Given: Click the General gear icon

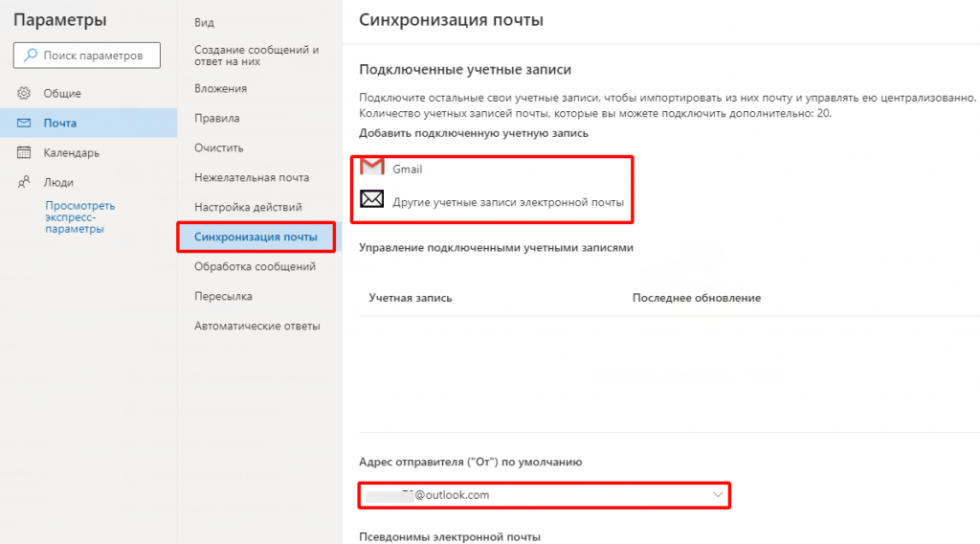Looking at the screenshot, I should point(25,93).
